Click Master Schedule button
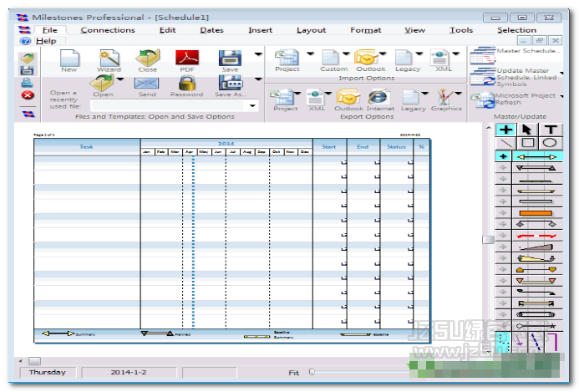579x392 pixels. click(515, 54)
